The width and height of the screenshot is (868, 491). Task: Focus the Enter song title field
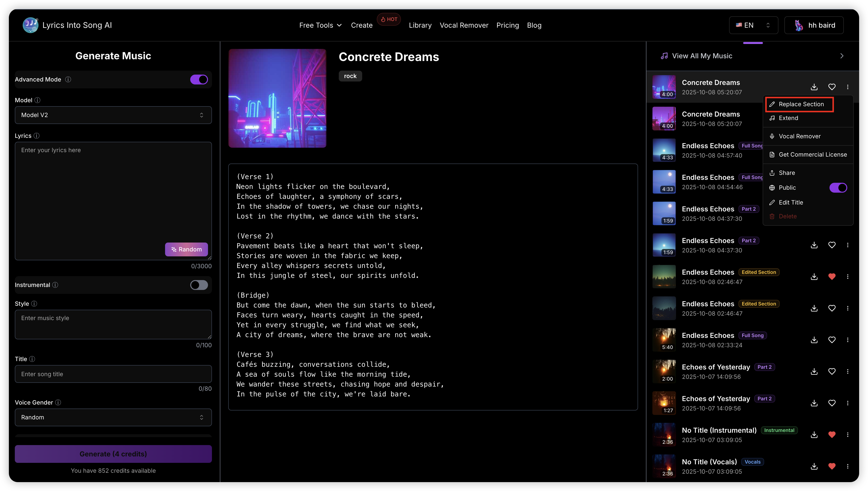[x=113, y=374]
